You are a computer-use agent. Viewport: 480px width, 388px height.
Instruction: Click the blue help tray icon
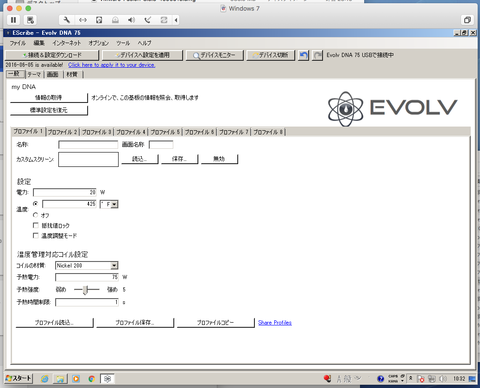coord(380,379)
